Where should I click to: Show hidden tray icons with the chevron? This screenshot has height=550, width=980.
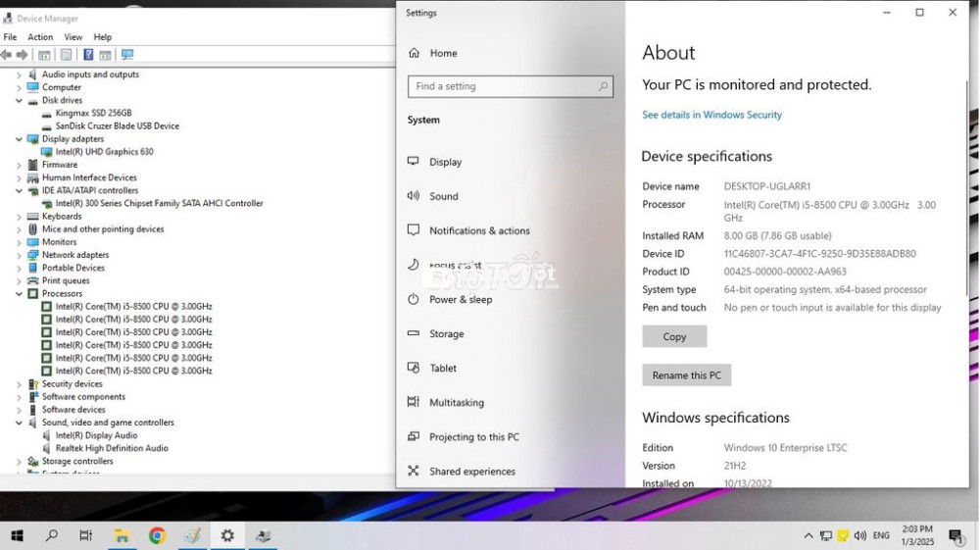808,535
